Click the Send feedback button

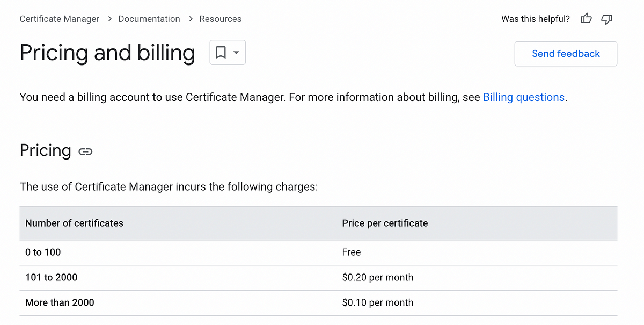coord(566,54)
